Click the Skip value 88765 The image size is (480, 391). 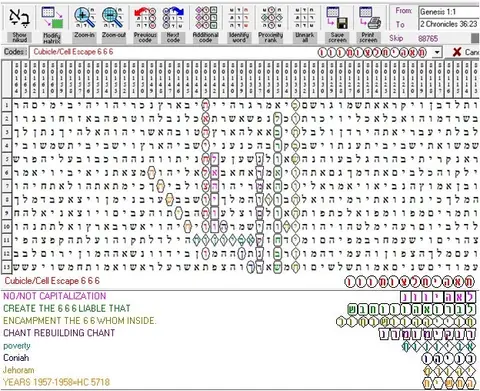(x=428, y=38)
